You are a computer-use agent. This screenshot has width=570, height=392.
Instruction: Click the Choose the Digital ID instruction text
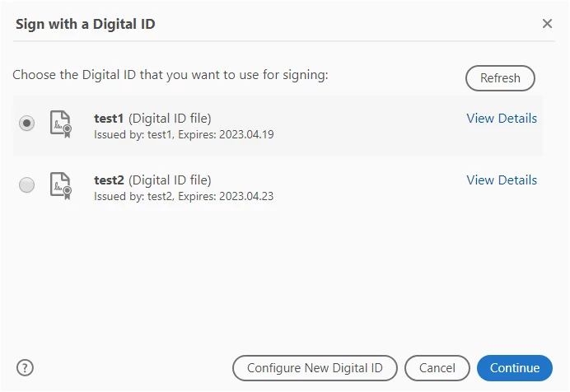[171, 75]
